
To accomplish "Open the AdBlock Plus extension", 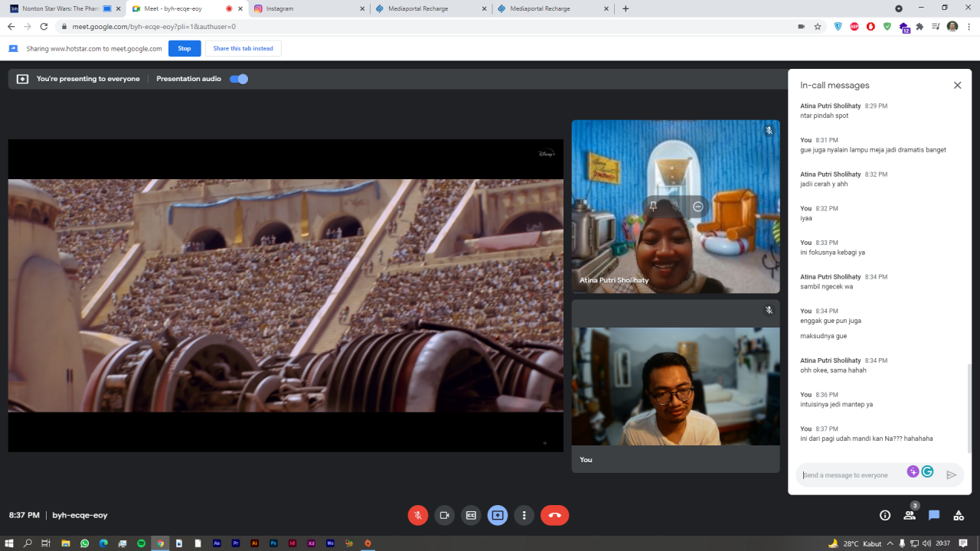I will pos(854,26).
